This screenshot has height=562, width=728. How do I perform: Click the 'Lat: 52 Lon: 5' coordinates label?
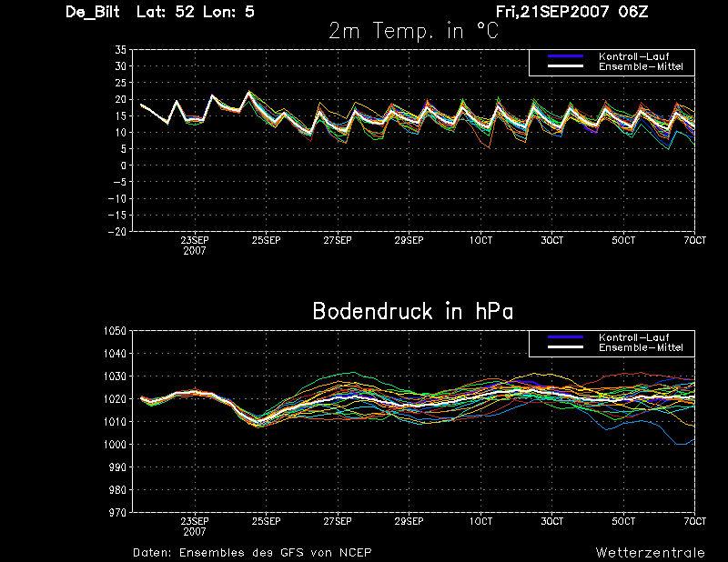tap(196, 12)
